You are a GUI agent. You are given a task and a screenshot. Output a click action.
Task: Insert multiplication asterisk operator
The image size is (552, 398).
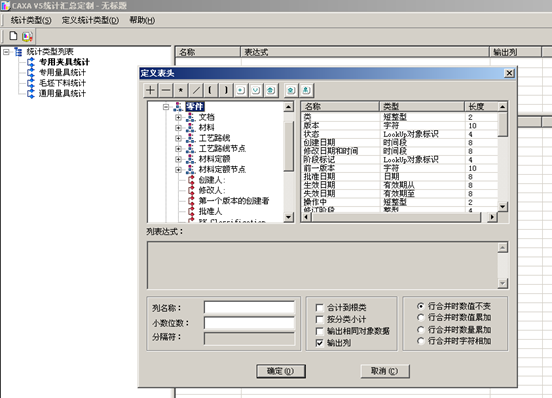click(181, 90)
